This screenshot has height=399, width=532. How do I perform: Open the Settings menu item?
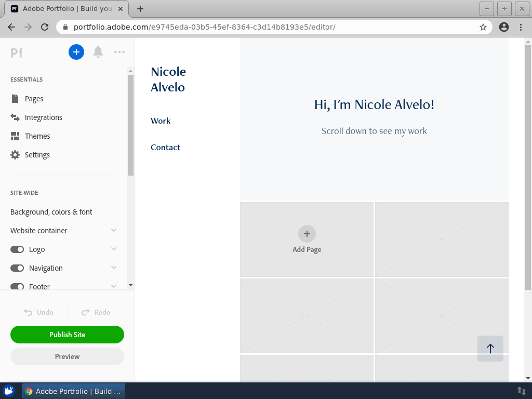37,155
